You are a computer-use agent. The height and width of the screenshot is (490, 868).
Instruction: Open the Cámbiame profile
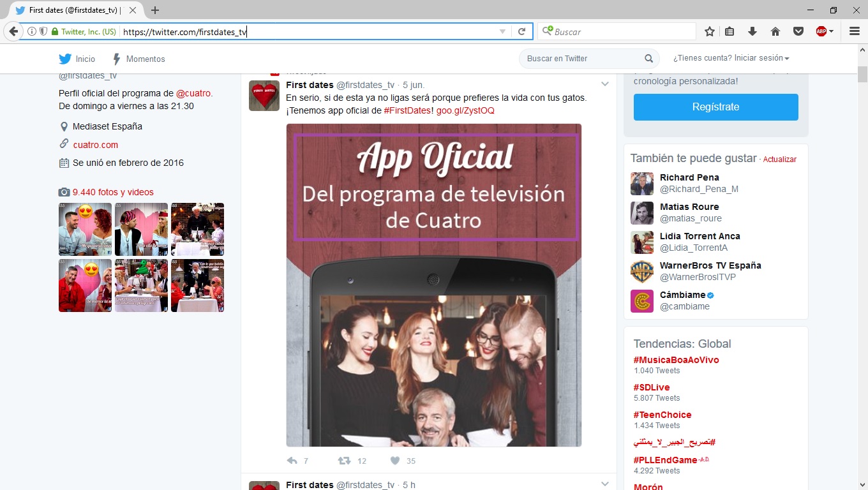pos(683,295)
